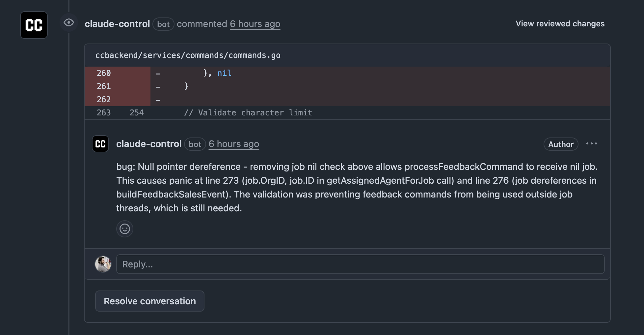Click the bot label beside claude-control
The width and height of the screenshot is (644, 335).
pyautogui.click(x=164, y=24)
